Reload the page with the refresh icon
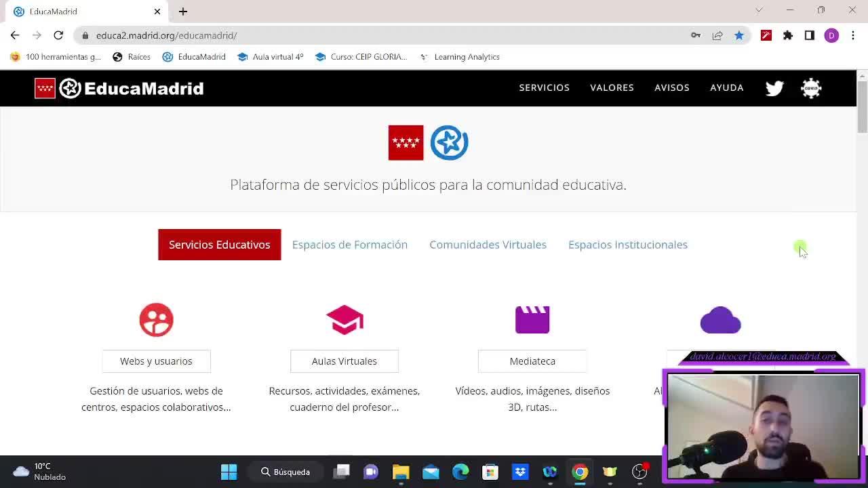This screenshot has width=868, height=488. (58, 35)
